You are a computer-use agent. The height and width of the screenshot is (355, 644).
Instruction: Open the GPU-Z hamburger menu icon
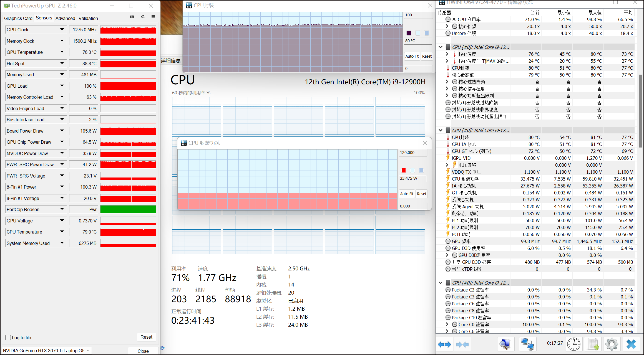tap(153, 17)
